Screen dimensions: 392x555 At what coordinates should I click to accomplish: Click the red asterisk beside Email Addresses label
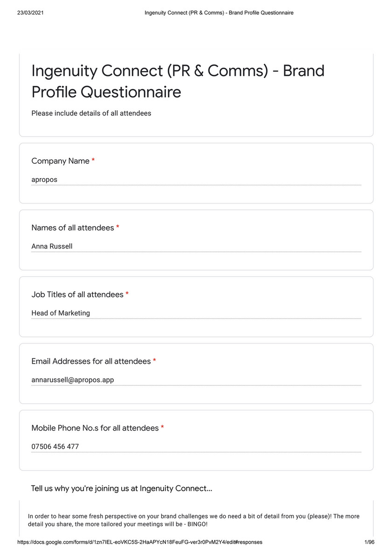click(x=154, y=361)
